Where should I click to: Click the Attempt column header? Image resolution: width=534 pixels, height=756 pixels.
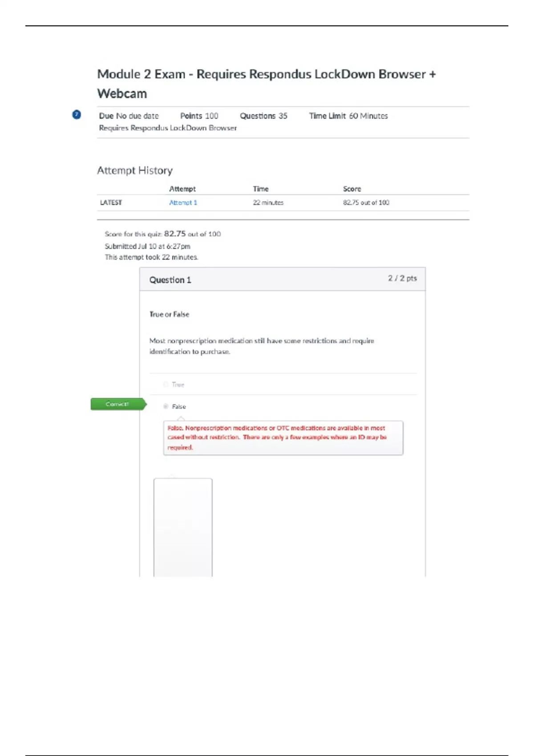[x=182, y=189]
